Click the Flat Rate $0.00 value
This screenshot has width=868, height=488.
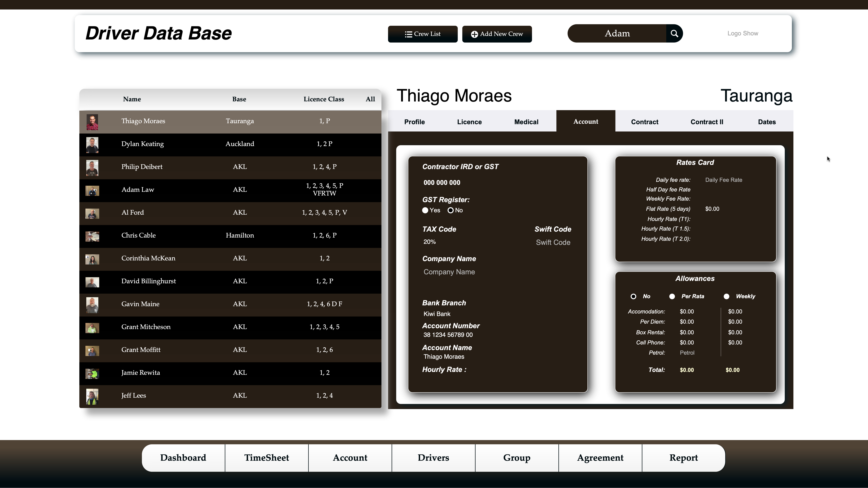pos(712,209)
